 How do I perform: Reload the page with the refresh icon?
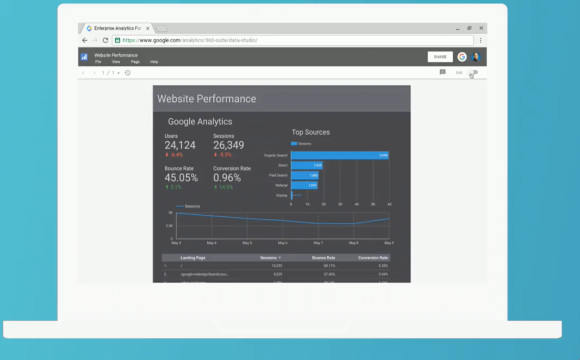pyautogui.click(x=105, y=40)
